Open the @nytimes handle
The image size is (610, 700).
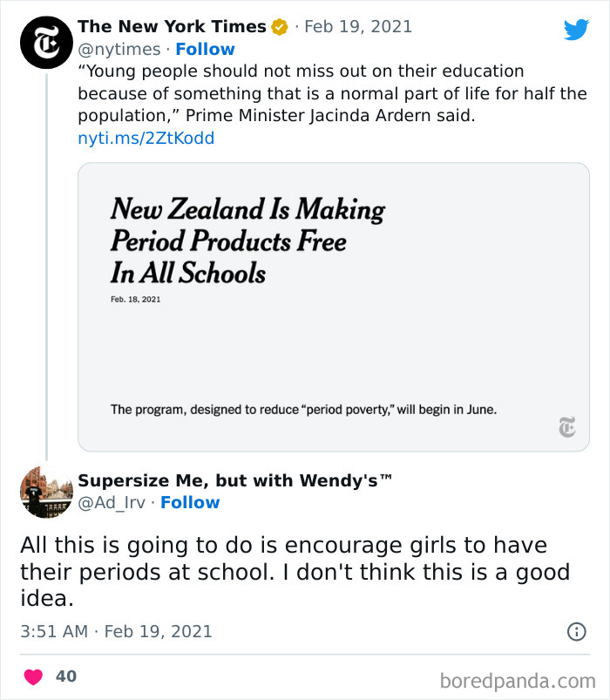coord(119,50)
